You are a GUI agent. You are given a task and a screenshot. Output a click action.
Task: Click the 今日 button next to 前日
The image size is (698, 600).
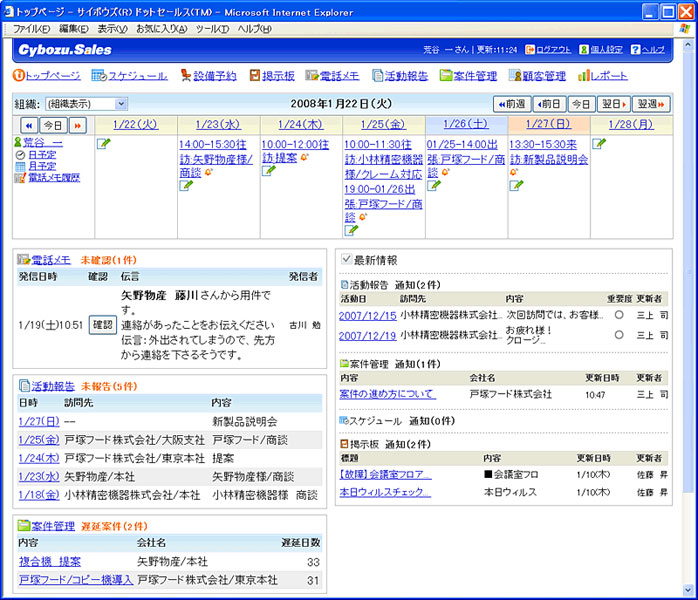[x=581, y=104]
